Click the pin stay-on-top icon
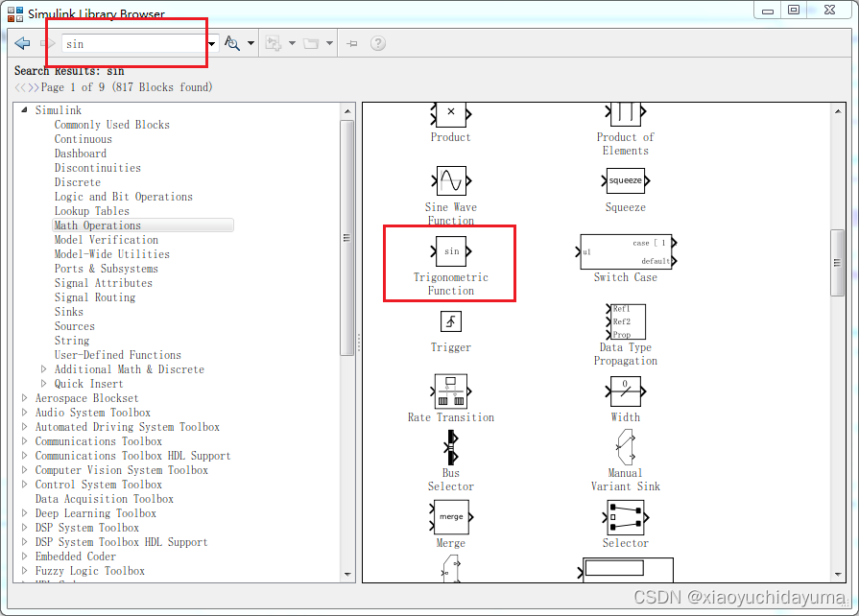This screenshot has width=859, height=616. click(x=352, y=43)
